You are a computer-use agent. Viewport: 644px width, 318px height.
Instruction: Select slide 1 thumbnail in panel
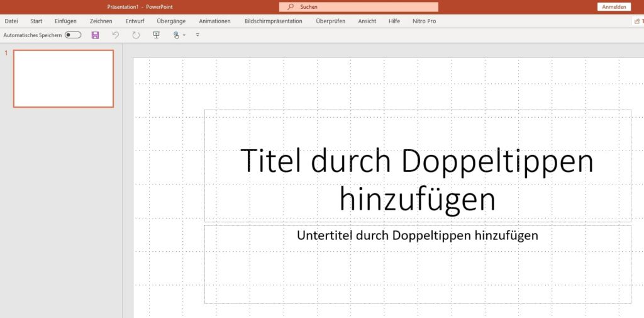point(64,79)
